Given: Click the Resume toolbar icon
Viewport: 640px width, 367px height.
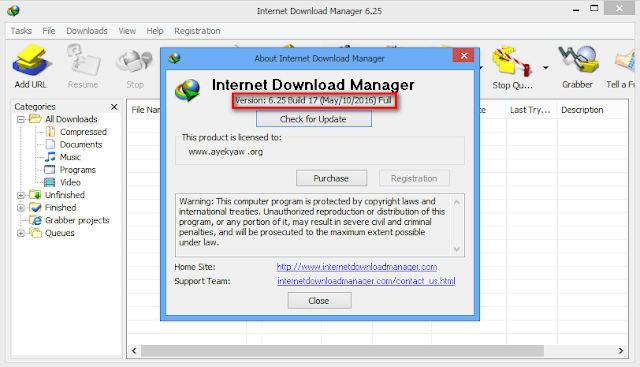Looking at the screenshot, I should coord(83,60).
